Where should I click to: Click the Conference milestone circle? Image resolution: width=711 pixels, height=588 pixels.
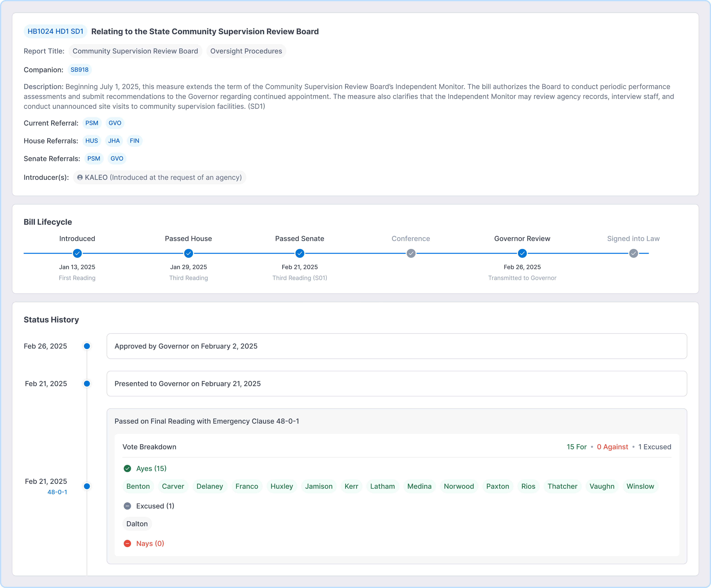(x=411, y=253)
